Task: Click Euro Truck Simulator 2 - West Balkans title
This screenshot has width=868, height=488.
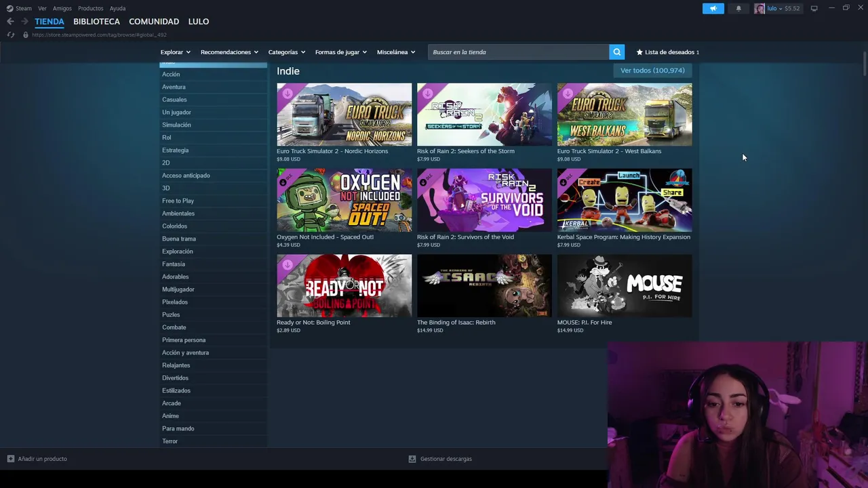Action: coord(609,151)
